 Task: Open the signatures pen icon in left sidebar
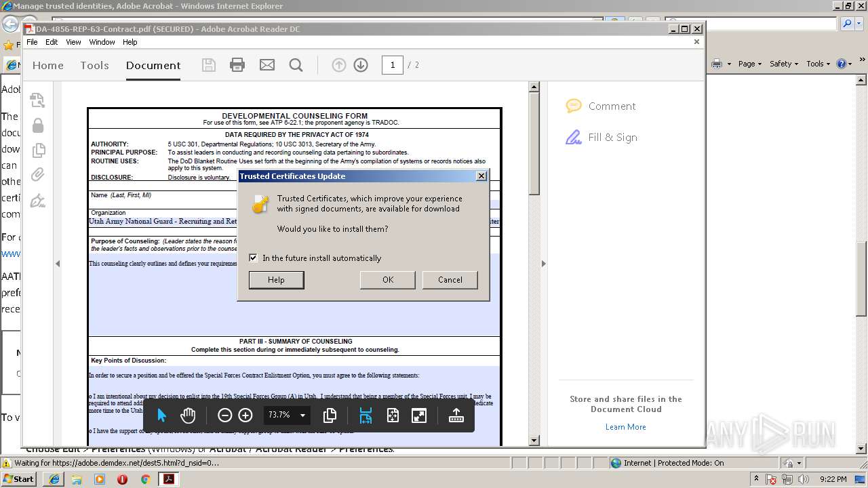coord(38,201)
